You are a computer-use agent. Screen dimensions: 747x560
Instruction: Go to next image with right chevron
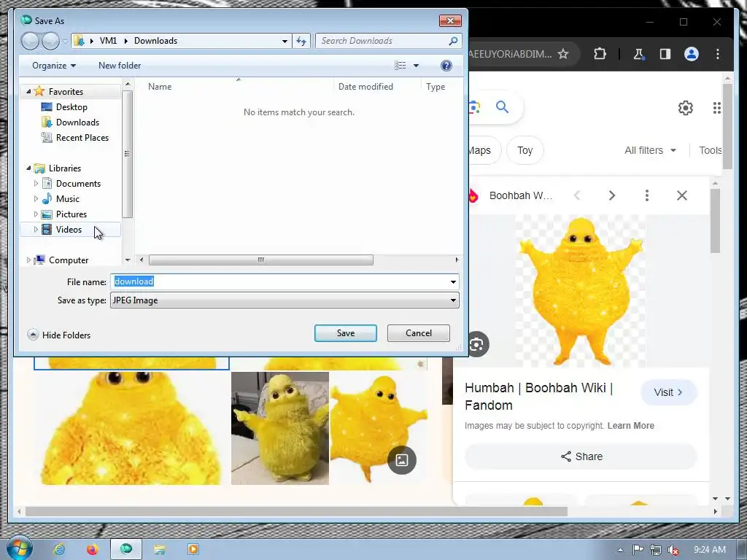click(x=612, y=195)
